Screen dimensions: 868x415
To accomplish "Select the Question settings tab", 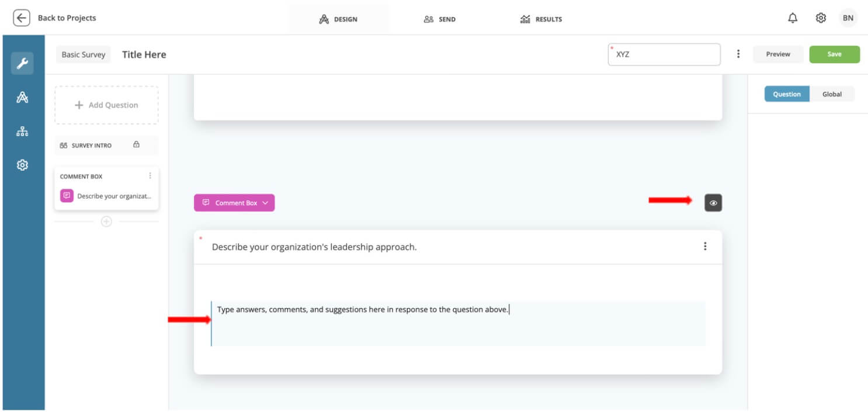I will [x=787, y=94].
